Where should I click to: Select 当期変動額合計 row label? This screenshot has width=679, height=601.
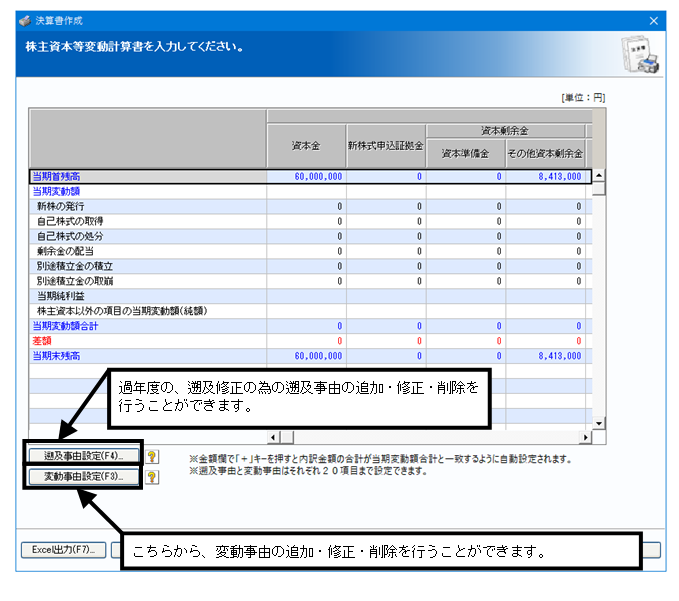[x=148, y=326]
